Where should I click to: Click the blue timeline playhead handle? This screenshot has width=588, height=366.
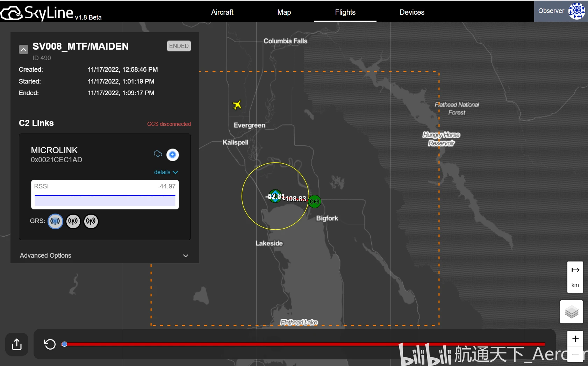[64, 344]
